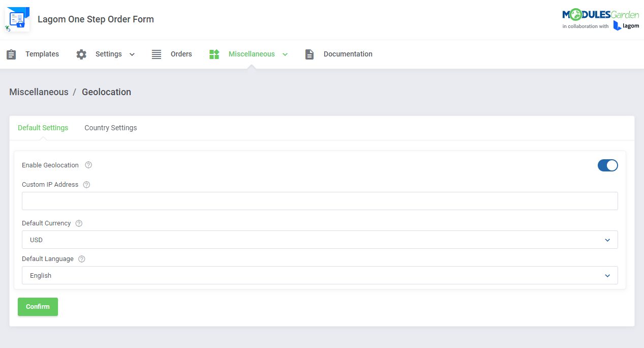Click the help icon beside Enable Geolocation
Image resolution: width=644 pixels, height=348 pixels.
[x=88, y=165]
